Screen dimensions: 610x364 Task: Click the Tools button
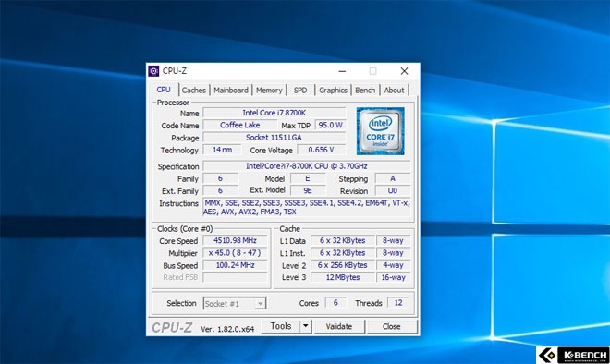tap(280, 326)
